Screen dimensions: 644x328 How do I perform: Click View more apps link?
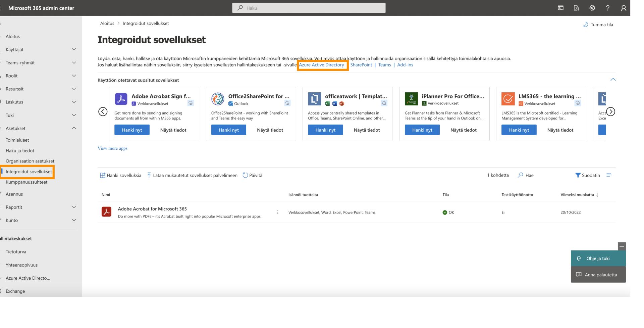pyautogui.click(x=112, y=148)
